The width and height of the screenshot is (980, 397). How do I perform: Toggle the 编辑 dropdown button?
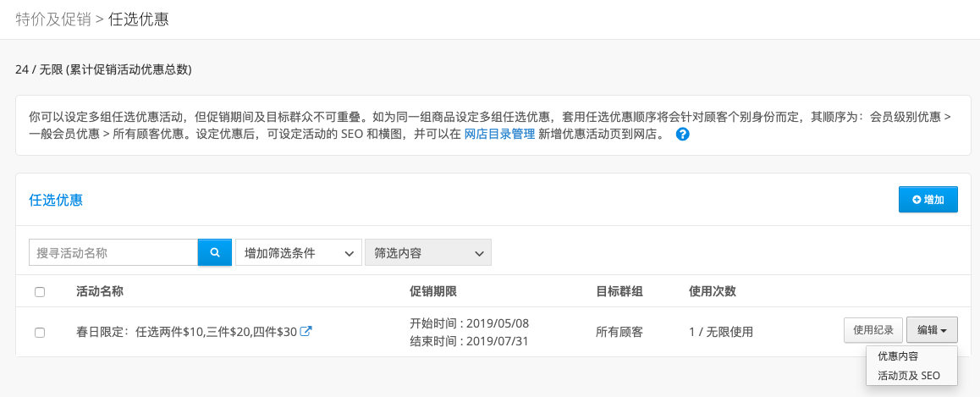point(932,330)
